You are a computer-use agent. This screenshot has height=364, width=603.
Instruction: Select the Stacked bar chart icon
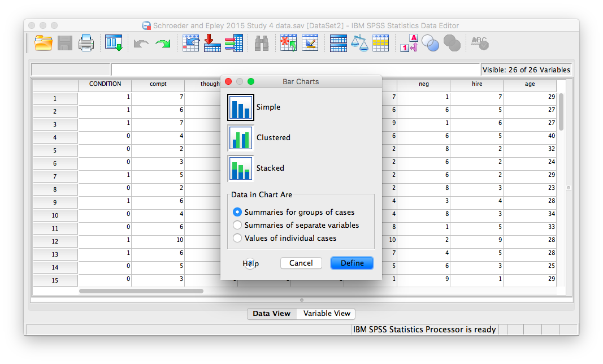click(x=240, y=168)
